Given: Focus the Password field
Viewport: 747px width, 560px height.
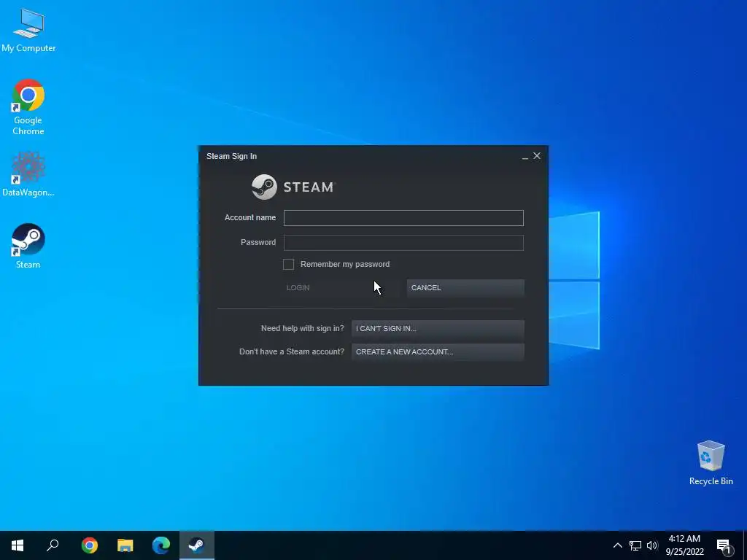Looking at the screenshot, I should pyautogui.click(x=403, y=242).
